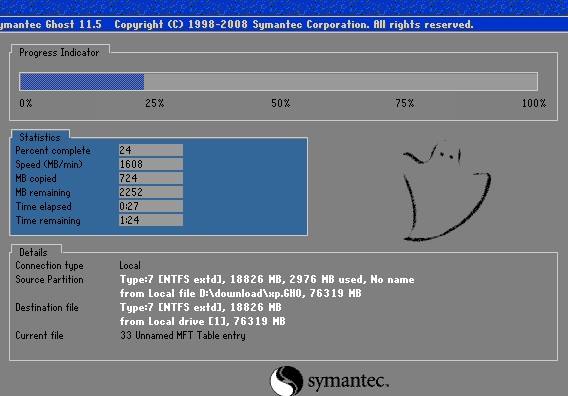Click the 'Percent complete' label
568x396 pixels.
pyautogui.click(x=53, y=151)
